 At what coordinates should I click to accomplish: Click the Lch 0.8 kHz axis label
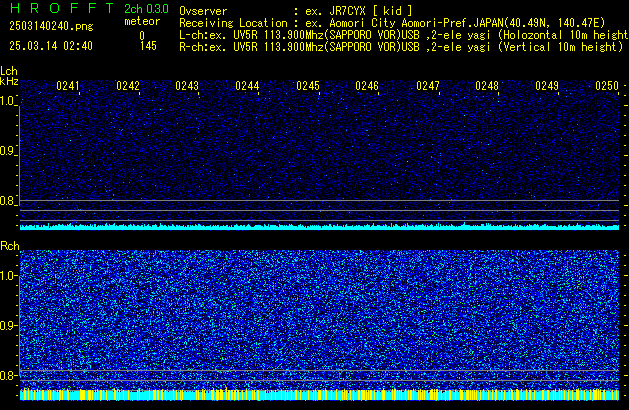click(x=8, y=201)
